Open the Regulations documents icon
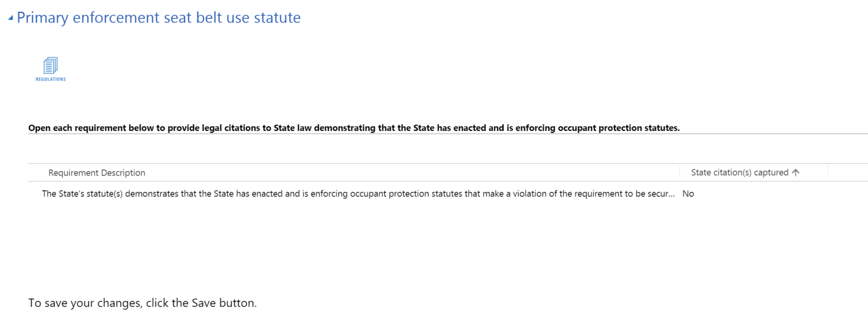The width and height of the screenshot is (868, 328). pos(51,65)
